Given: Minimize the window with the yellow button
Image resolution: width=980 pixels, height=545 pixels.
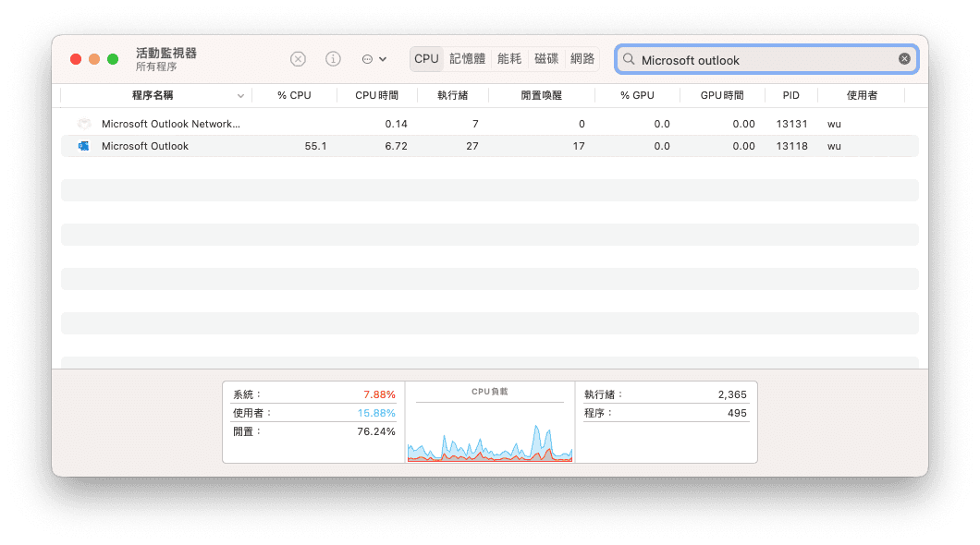Looking at the screenshot, I should [x=94, y=59].
